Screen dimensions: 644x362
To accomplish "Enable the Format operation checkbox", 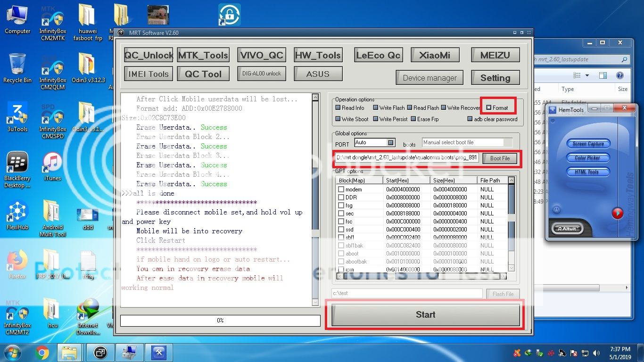I will tap(489, 108).
